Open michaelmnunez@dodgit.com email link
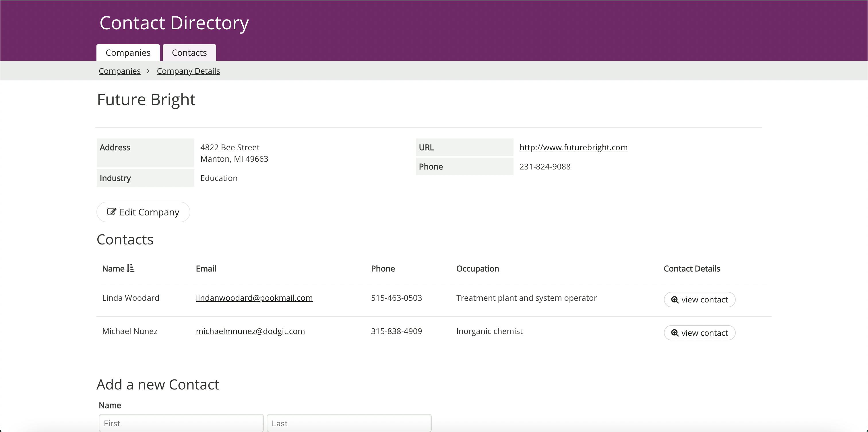The height and width of the screenshot is (432, 868). pyautogui.click(x=250, y=331)
